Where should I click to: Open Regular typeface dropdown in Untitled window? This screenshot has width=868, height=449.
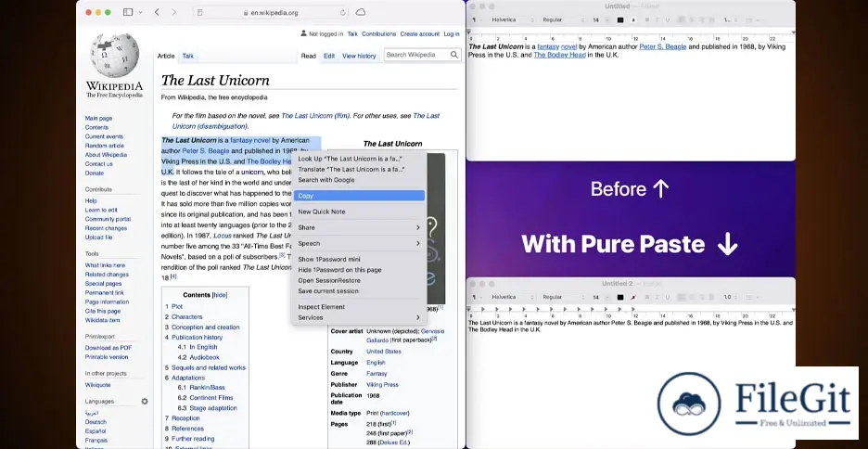564,19
